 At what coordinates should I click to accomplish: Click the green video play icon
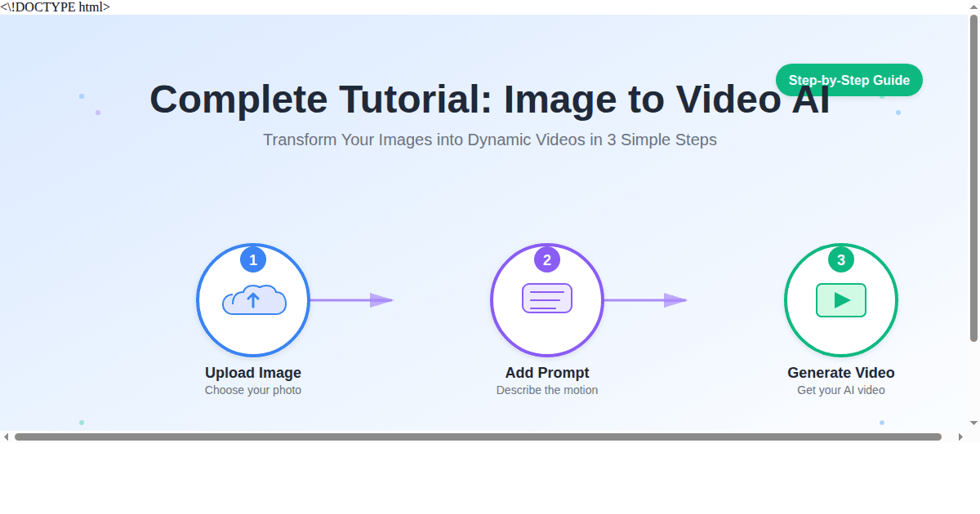841,300
